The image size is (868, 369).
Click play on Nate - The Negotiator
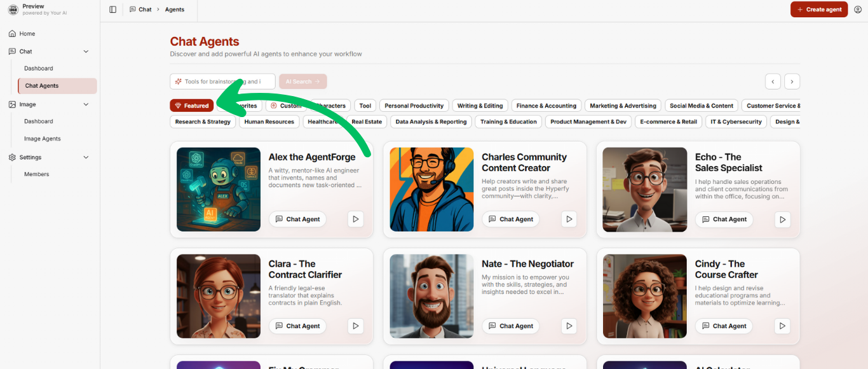point(569,326)
